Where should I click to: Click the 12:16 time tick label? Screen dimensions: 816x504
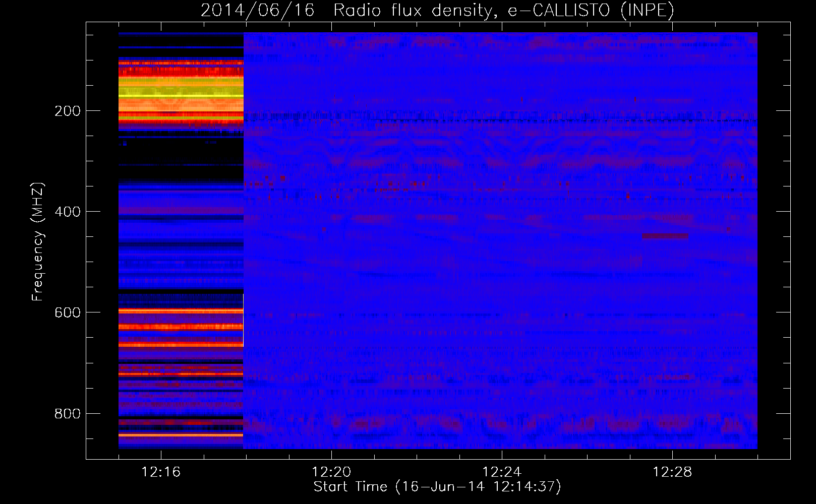161,472
